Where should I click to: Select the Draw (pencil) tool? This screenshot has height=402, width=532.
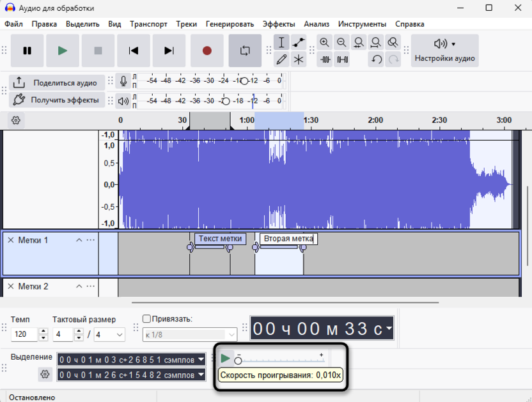(281, 59)
